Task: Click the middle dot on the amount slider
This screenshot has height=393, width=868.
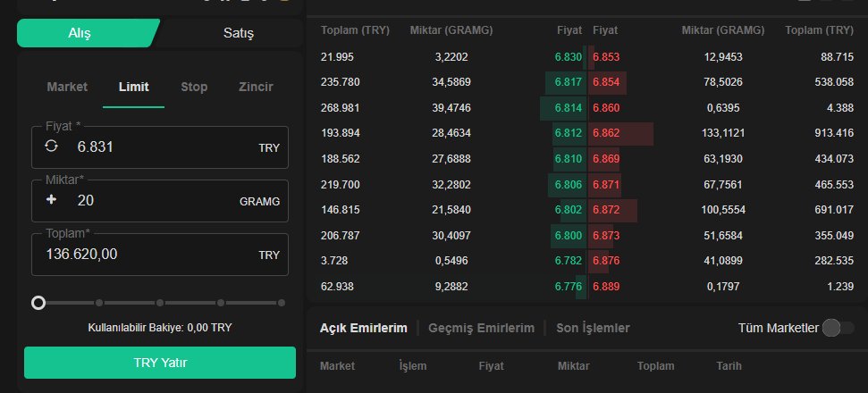Action: pos(160,303)
